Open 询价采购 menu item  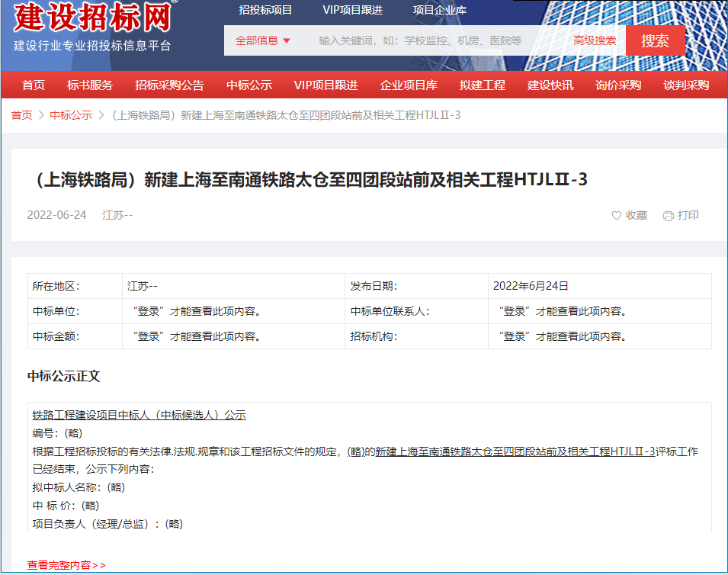618,85
